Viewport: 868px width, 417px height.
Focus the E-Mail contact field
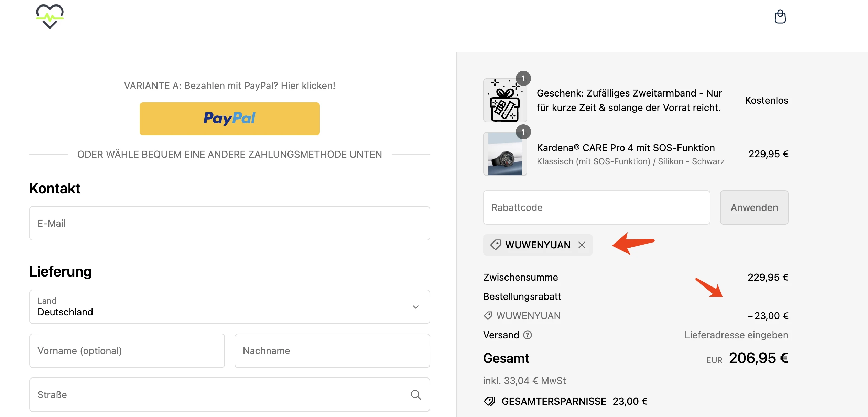pyautogui.click(x=229, y=223)
